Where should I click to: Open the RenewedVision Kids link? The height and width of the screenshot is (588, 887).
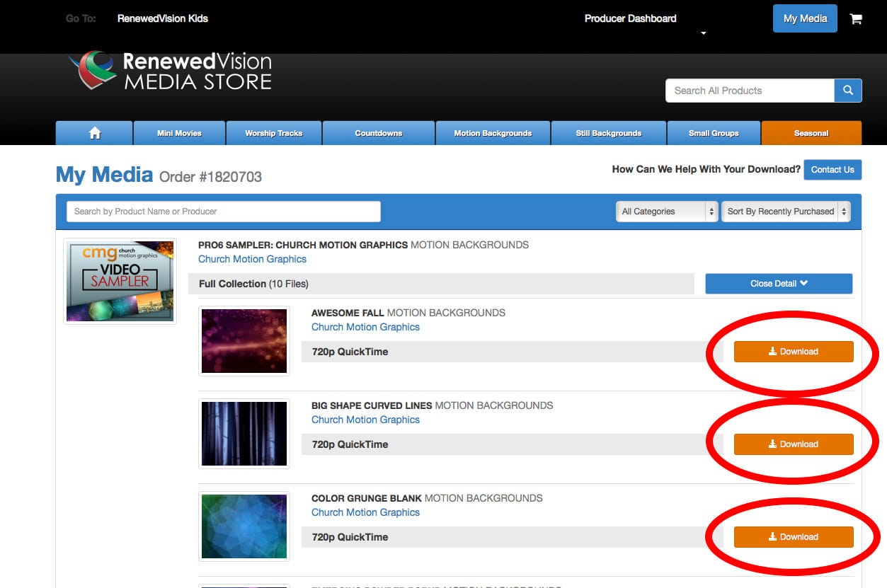[x=163, y=18]
